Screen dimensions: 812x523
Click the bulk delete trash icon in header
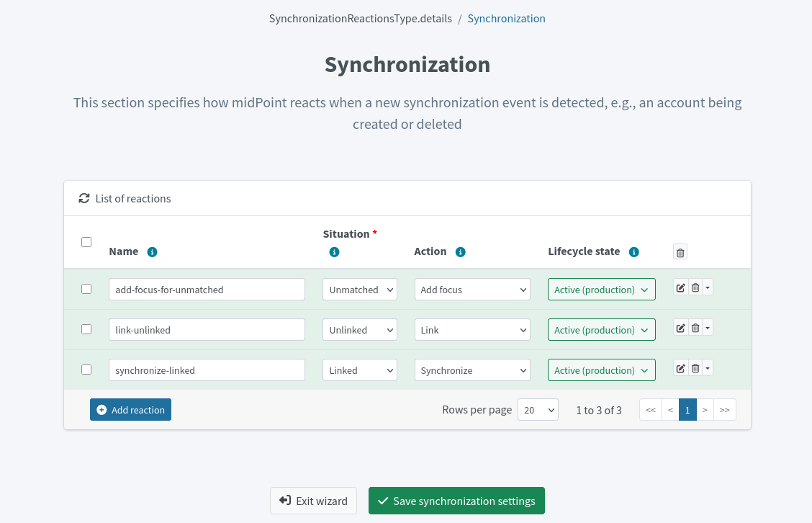point(680,251)
